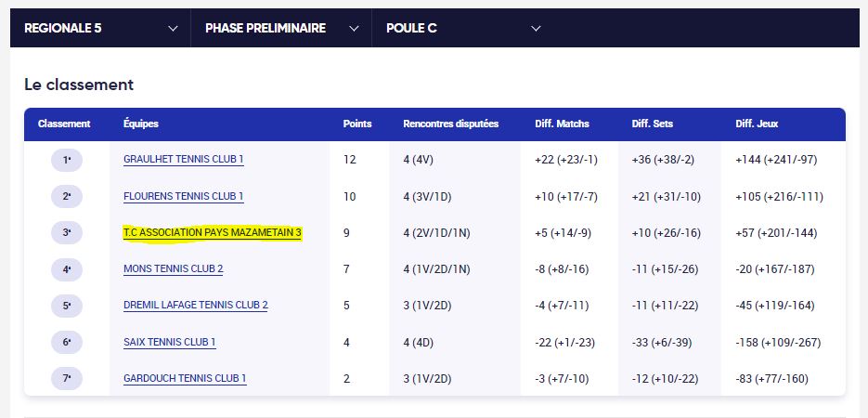Open MONS TENNIS CLUB 2 team link
Screen dimensions: 868x418
(x=174, y=269)
